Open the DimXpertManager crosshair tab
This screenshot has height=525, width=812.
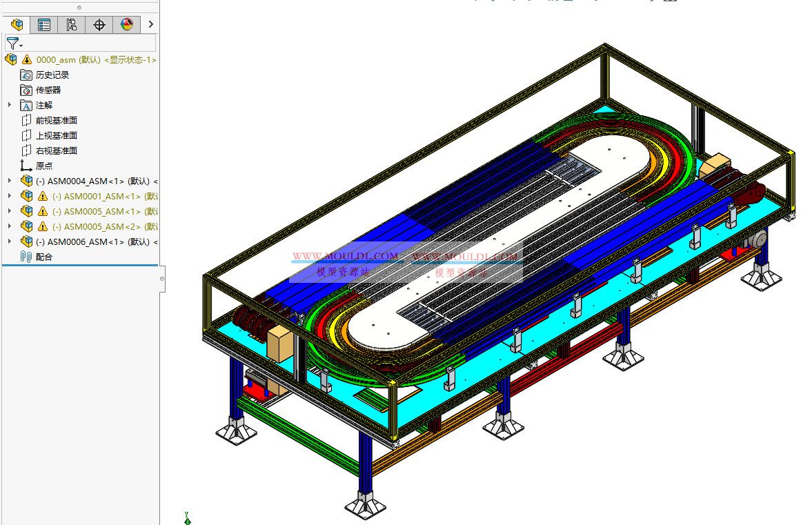(99, 25)
